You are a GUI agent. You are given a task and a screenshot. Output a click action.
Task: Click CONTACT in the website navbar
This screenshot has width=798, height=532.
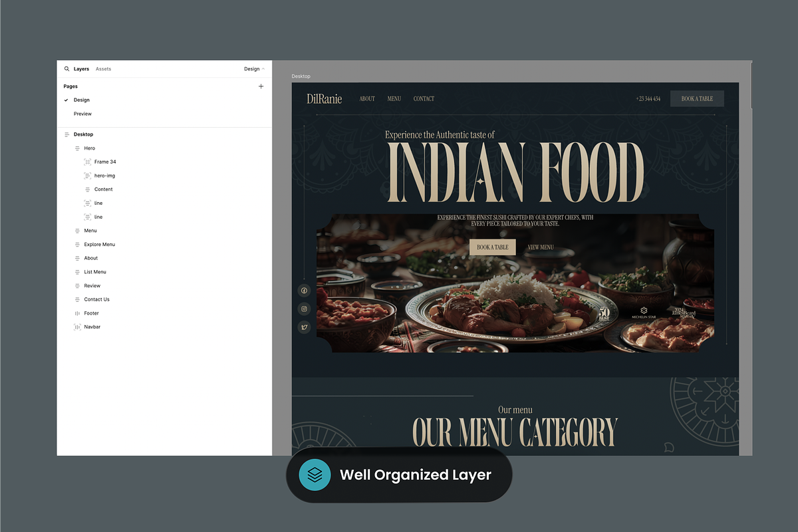424,98
